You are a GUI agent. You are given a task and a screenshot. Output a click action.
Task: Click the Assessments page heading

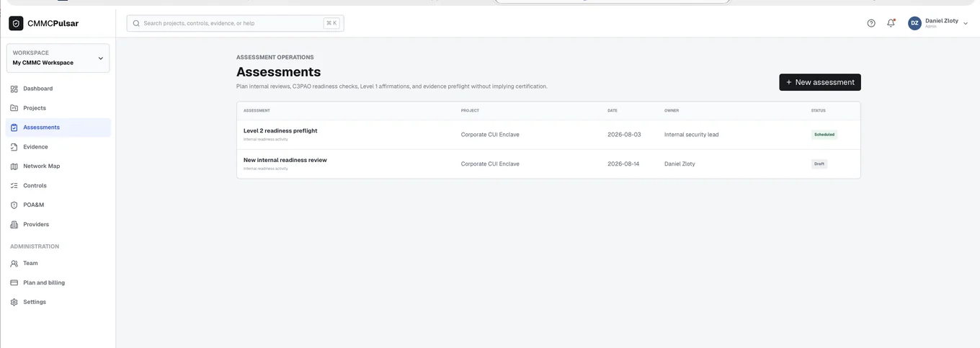click(x=278, y=72)
